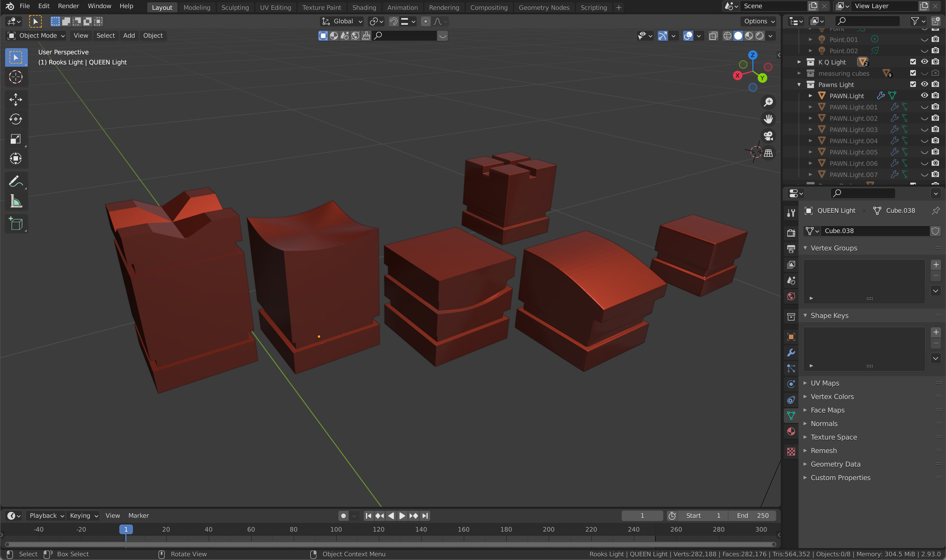This screenshot has width=946, height=560.
Task: Select the Move tool
Action: [x=16, y=99]
